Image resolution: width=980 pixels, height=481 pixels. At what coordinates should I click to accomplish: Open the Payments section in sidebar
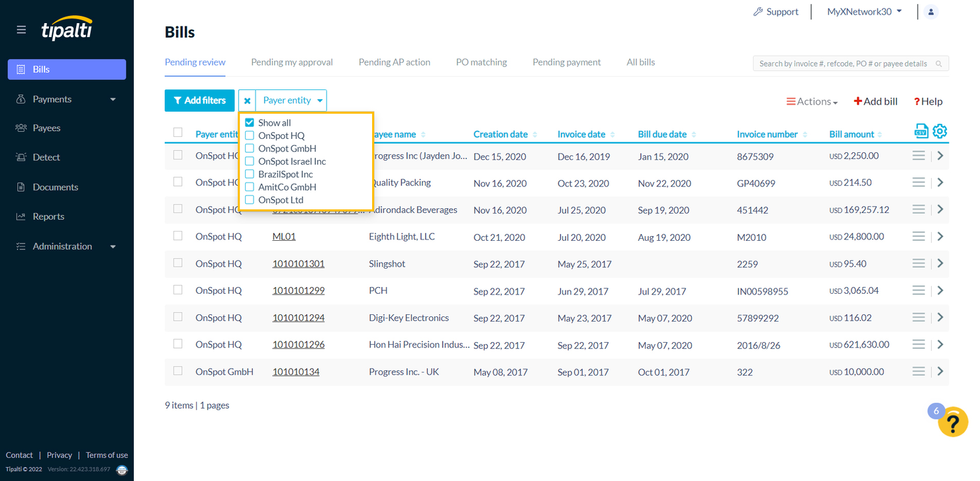[51, 99]
